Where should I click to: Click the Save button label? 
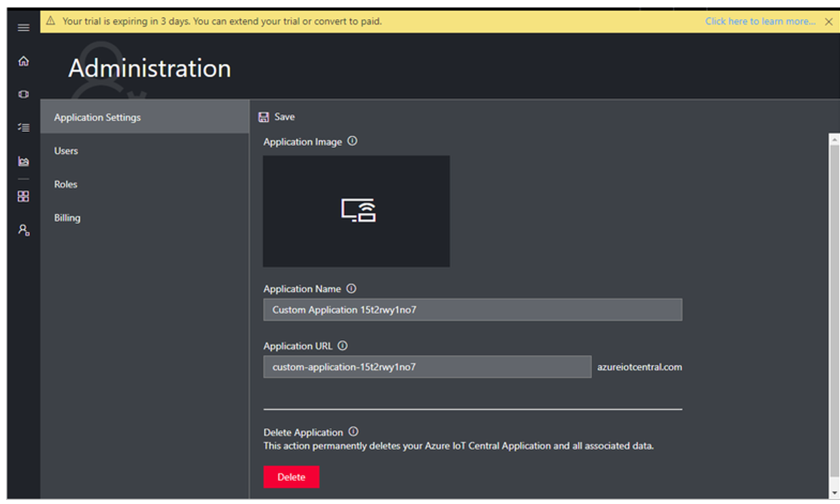(284, 117)
